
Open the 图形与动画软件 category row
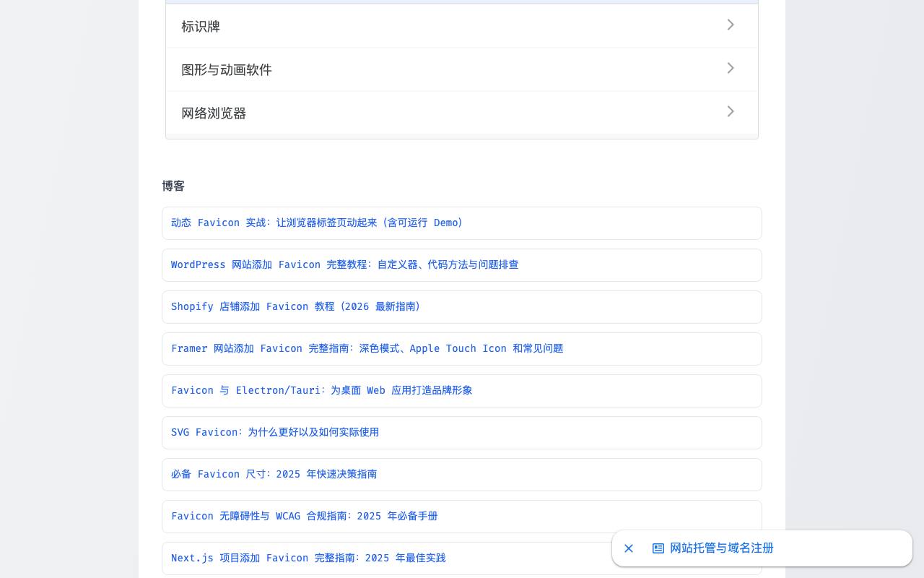(x=462, y=69)
